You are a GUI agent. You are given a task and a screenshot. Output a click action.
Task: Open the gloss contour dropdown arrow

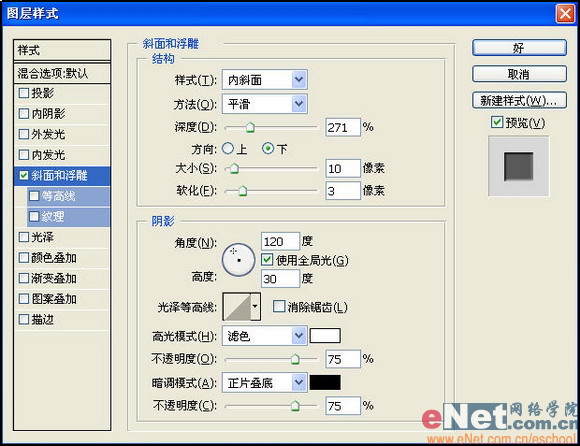tap(255, 307)
